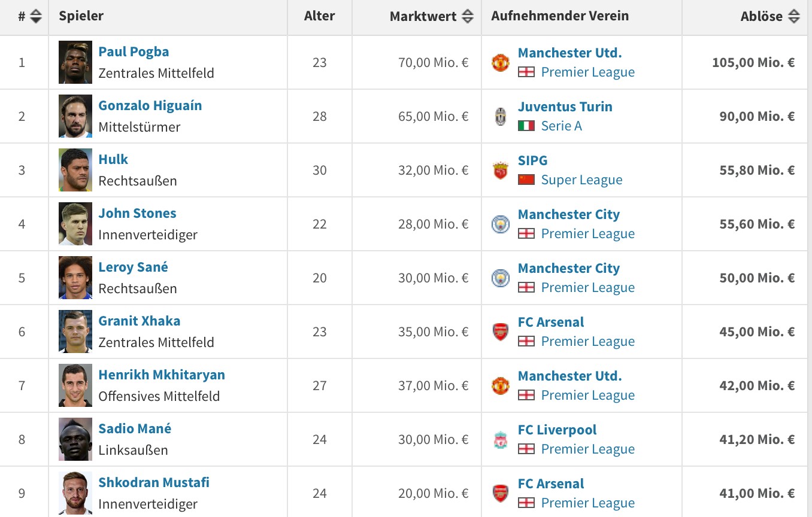Click Manchester Utd. crest in Pogba row

coord(500,63)
